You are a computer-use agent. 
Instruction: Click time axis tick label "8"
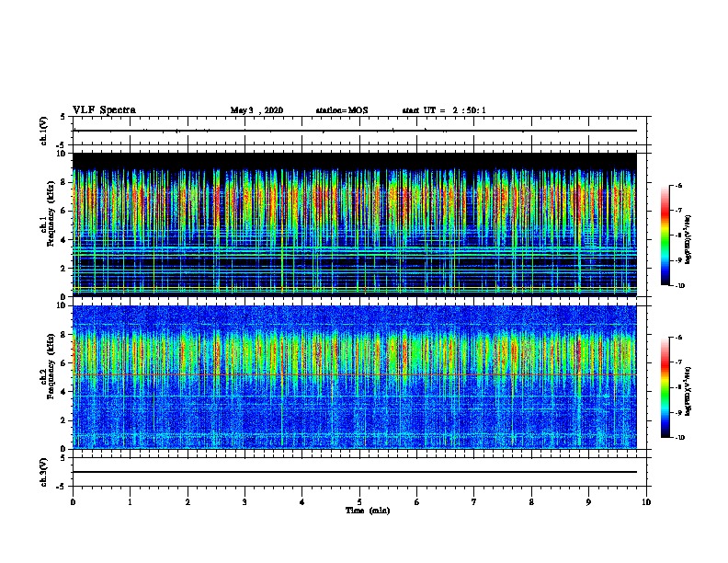(x=531, y=502)
